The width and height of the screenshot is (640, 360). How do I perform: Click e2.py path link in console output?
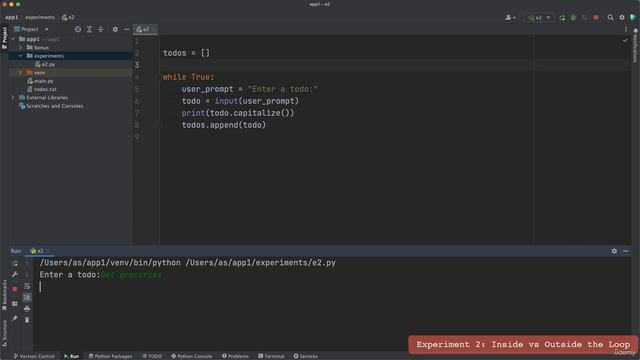(261, 263)
